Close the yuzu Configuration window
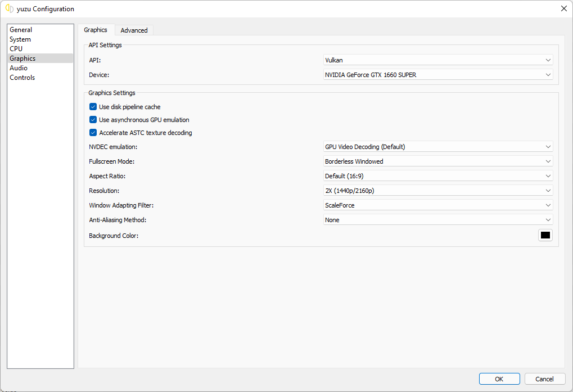The image size is (573, 392). click(x=563, y=8)
